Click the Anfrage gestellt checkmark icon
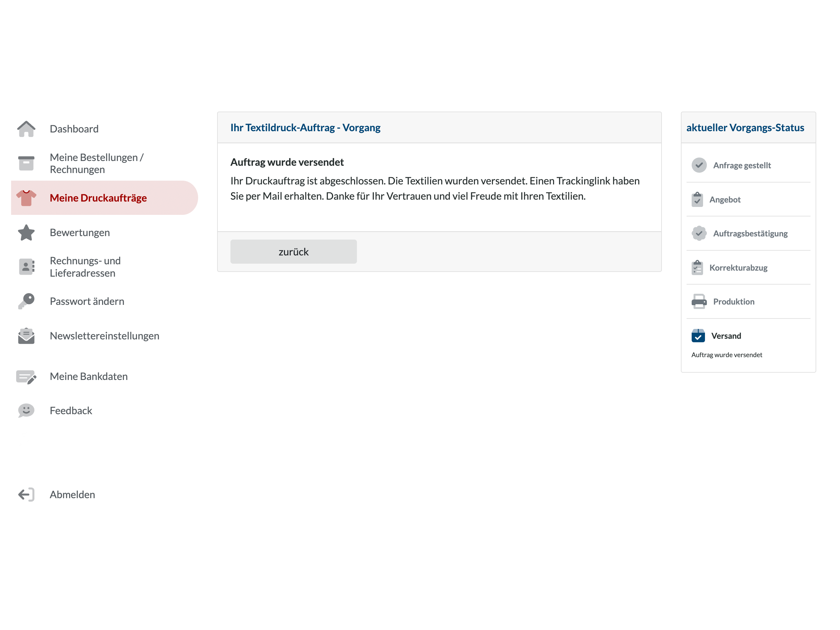 pyautogui.click(x=699, y=165)
